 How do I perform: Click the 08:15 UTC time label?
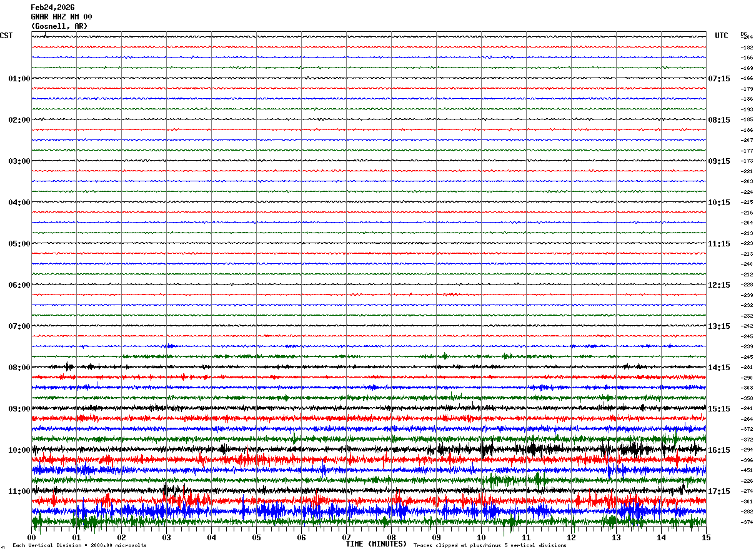coord(719,120)
